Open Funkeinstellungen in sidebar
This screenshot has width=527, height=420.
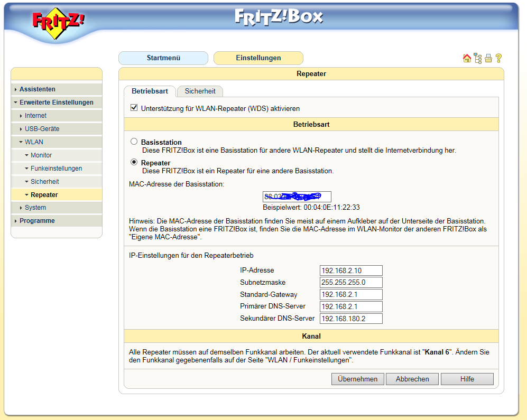tap(57, 169)
